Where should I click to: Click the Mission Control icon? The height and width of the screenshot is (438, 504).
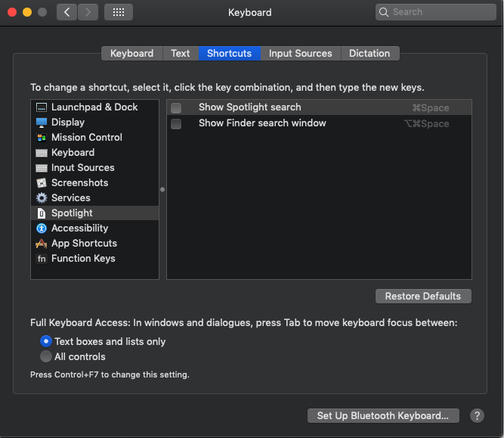42,138
